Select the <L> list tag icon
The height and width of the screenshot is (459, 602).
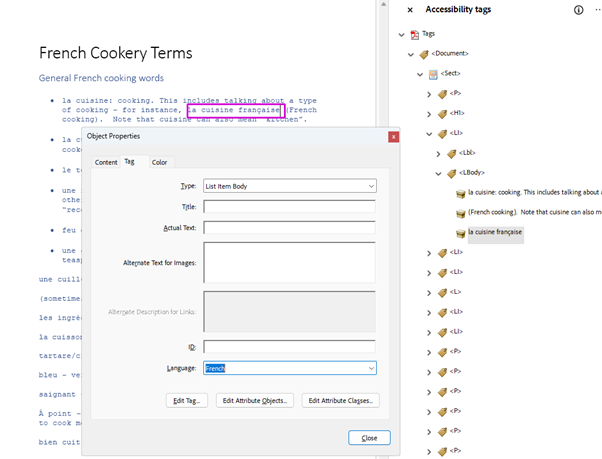tap(442, 293)
